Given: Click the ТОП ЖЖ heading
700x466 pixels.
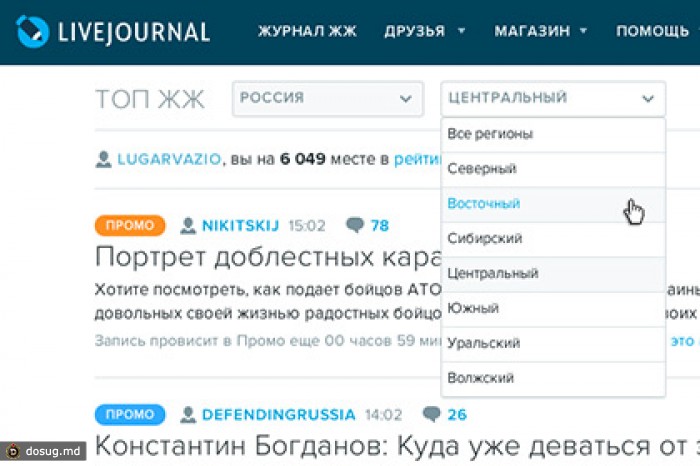Looking at the screenshot, I should coord(150,99).
